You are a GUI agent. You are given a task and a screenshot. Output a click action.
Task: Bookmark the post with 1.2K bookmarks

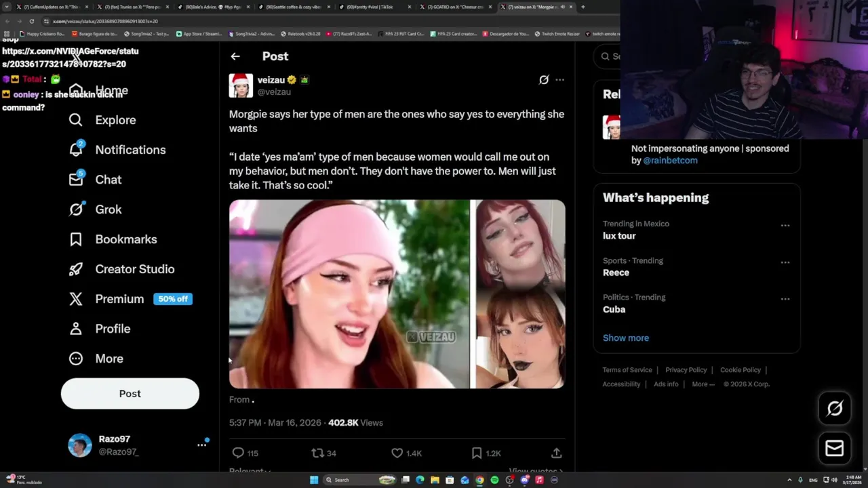tap(477, 453)
